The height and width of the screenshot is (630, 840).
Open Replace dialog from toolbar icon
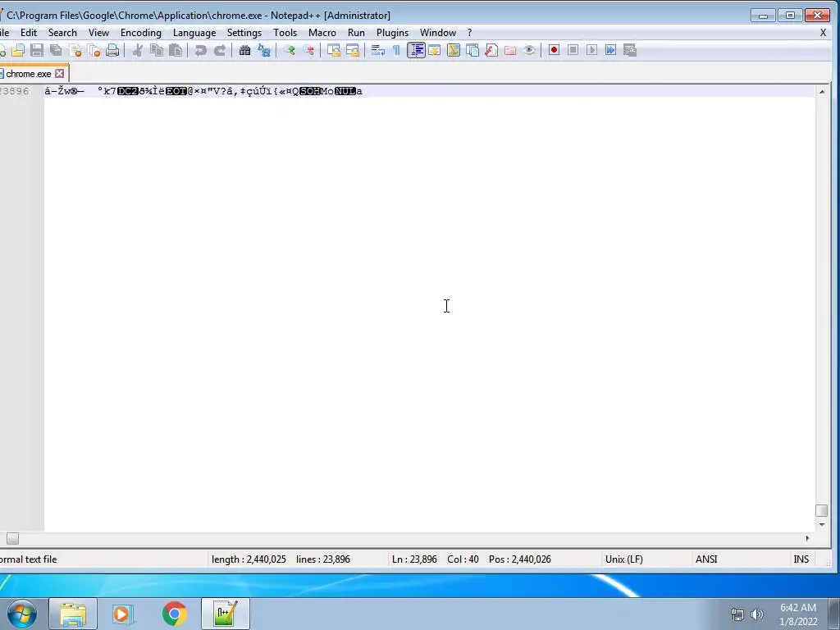tap(264, 50)
